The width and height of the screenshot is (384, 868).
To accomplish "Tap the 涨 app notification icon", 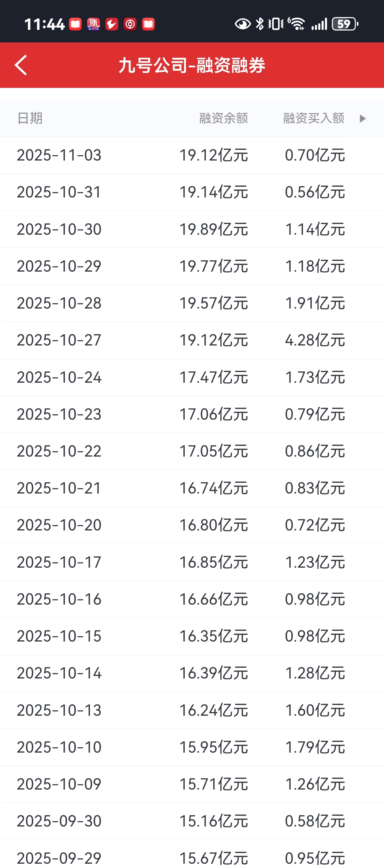I will click(x=94, y=24).
